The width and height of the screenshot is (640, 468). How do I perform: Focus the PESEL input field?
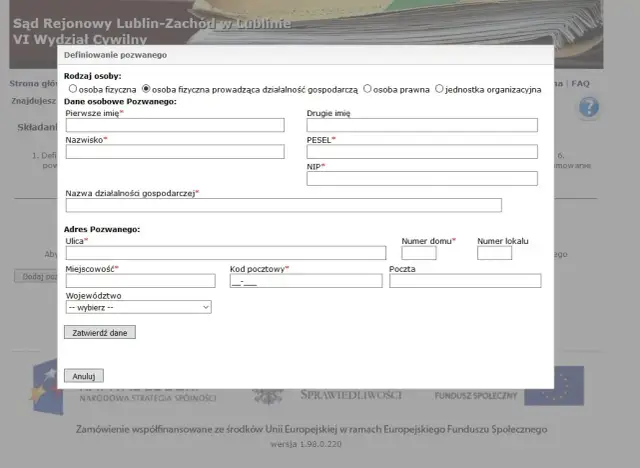[x=422, y=152]
